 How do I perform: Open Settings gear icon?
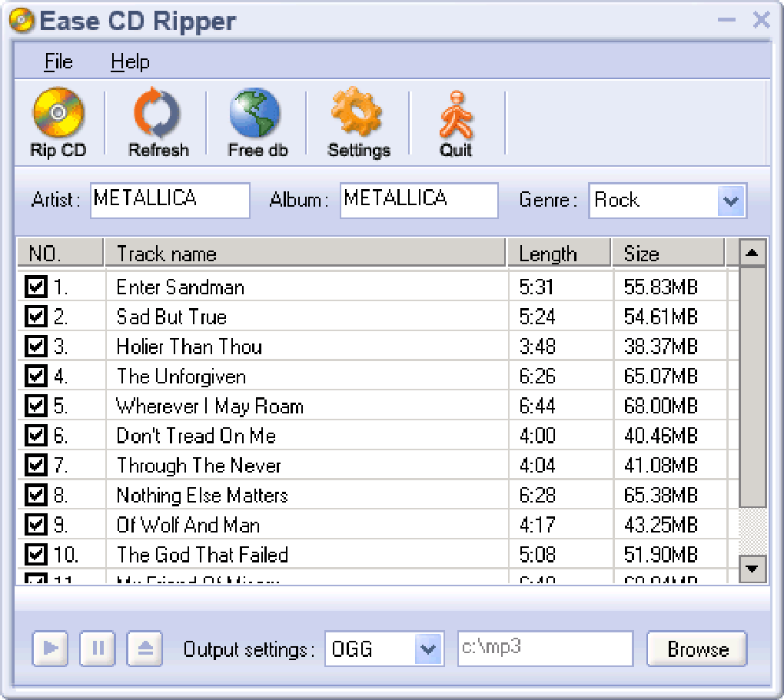pyautogui.click(x=357, y=112)
